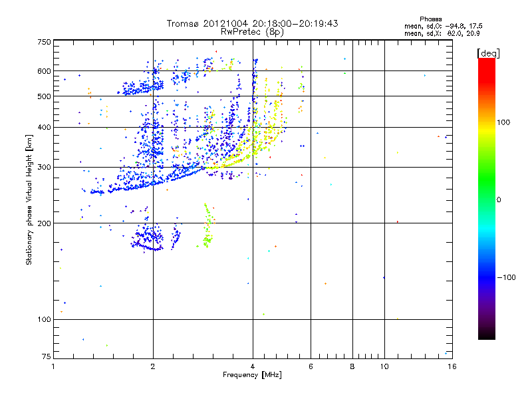Click the yellow-green point cluster near 200 km
The width and height of the screenshot is (532, 399).
pos(208,225)
